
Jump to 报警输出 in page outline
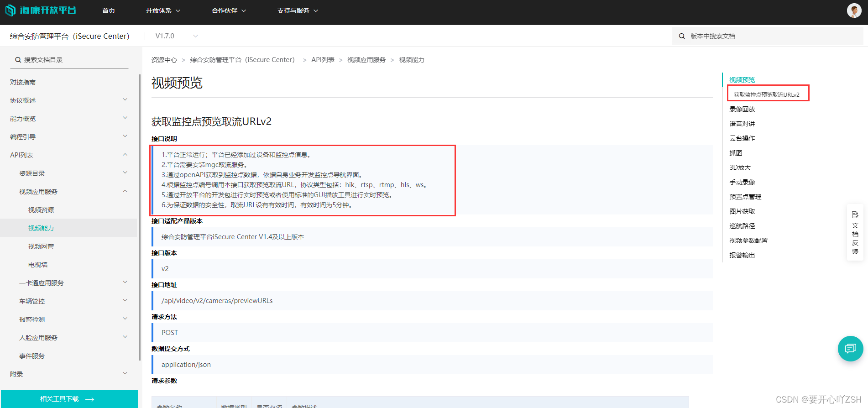[x=742, y=255]
